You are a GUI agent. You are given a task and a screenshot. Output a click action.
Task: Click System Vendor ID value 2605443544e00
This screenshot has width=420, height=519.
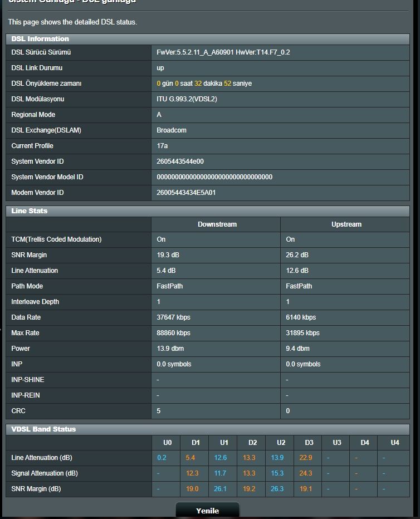coord(180,161)
